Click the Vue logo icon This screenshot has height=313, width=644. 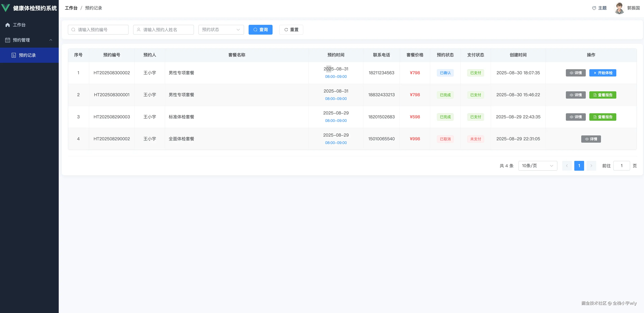point(6,8)
